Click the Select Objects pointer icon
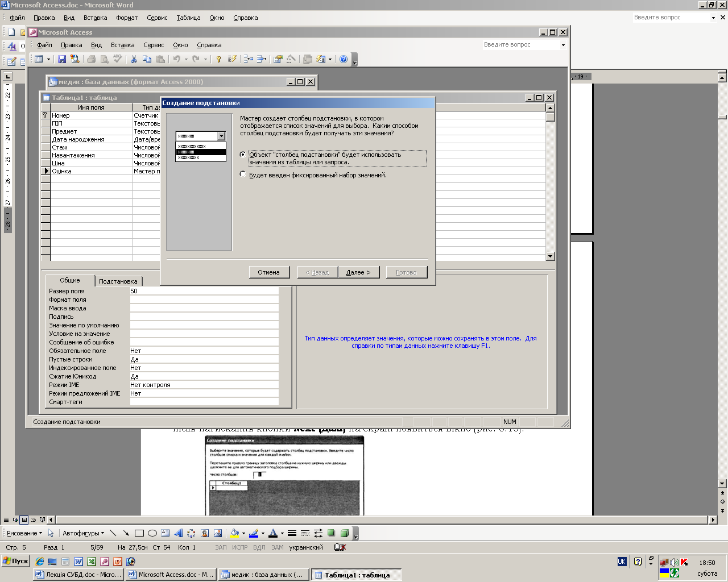Image resolution: width=728 pixels, height=582 pixels. pos(51,533)
